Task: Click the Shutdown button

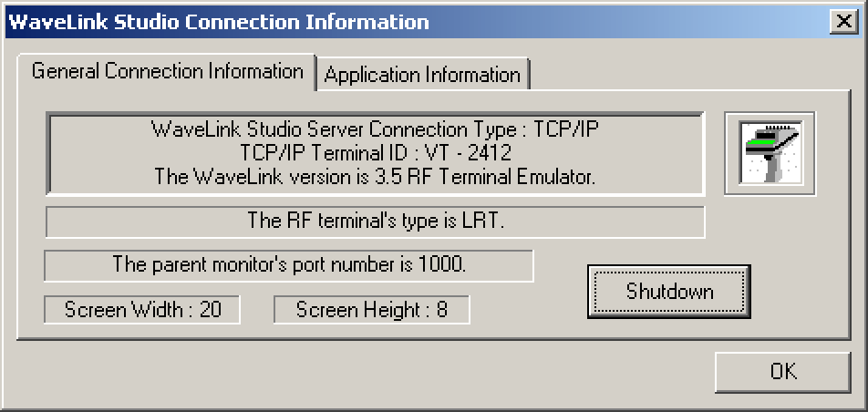Action: click(x=668, y=292)
